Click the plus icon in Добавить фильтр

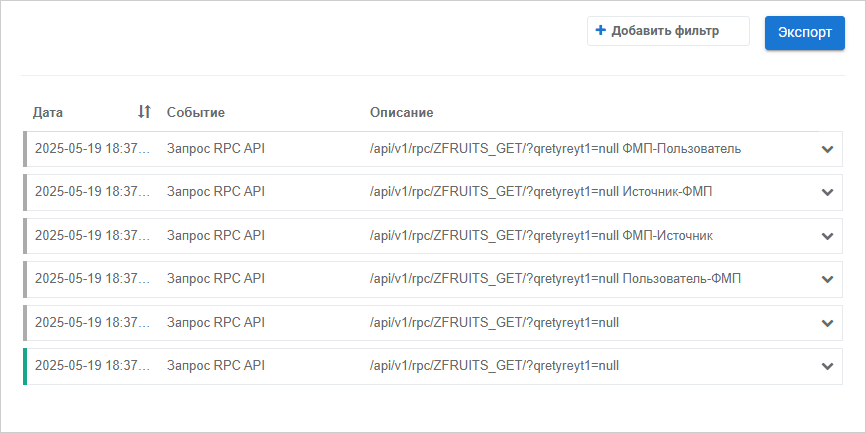click(x=601, y=31)
